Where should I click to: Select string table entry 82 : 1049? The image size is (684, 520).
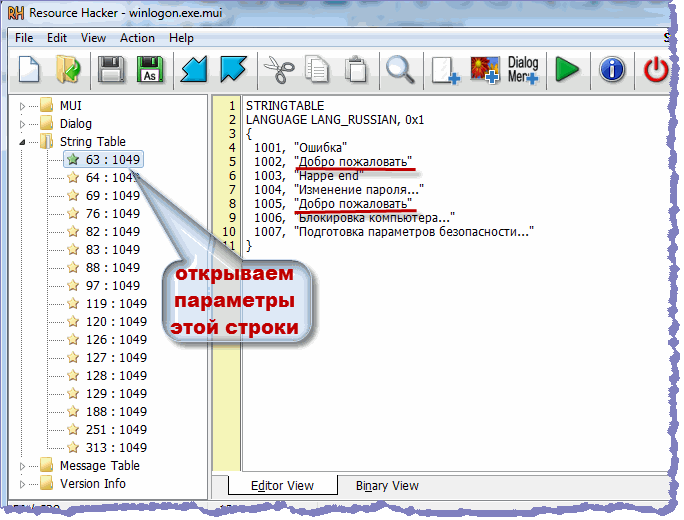[x=113, y=231]
